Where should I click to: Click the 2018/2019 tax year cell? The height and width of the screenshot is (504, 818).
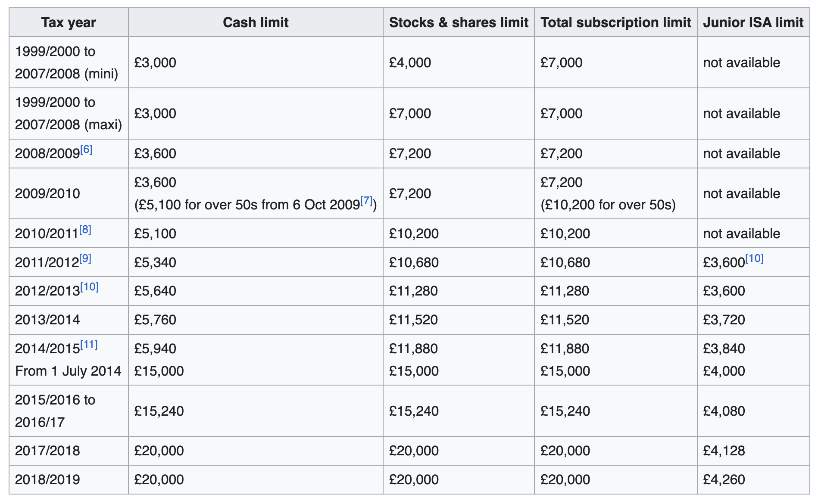(47, 479)
